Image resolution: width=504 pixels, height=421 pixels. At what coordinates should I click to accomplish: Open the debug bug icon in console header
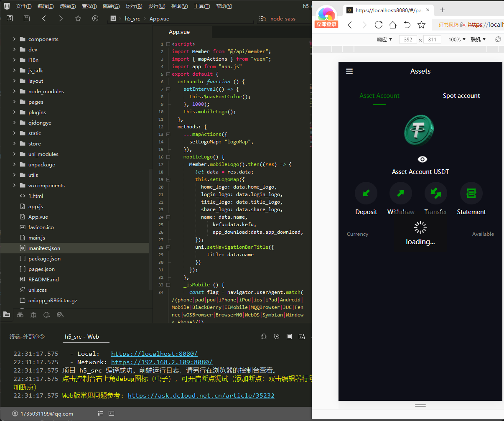pyautogui.click(x=264, y=337)
